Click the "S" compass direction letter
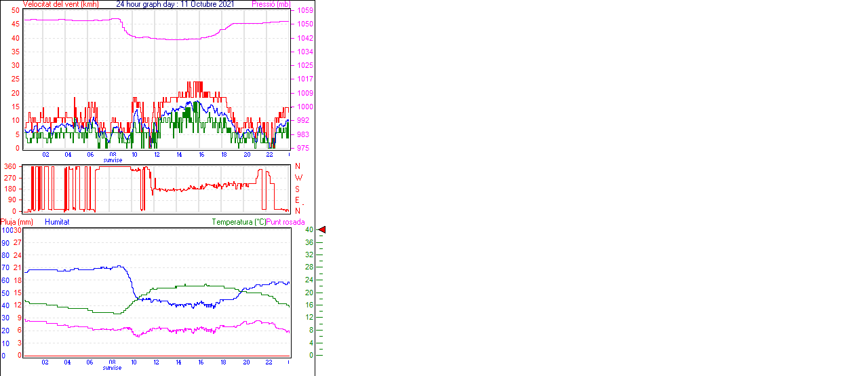The image size is (868, 376). pyautogui.click(x=298, y=189)
